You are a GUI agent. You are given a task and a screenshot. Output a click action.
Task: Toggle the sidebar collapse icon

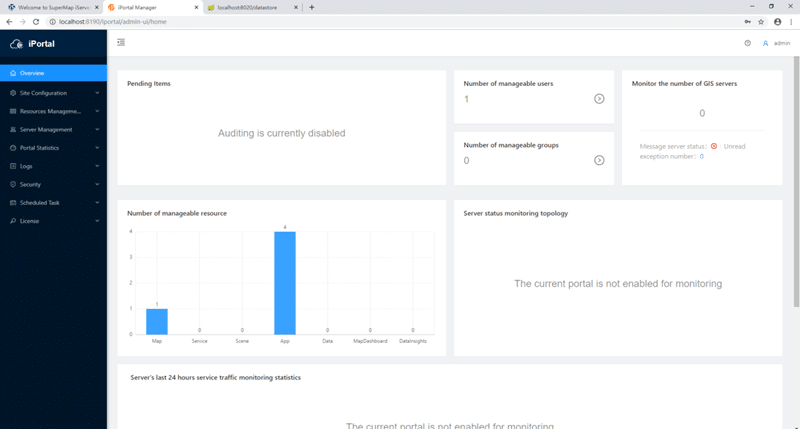121,42
